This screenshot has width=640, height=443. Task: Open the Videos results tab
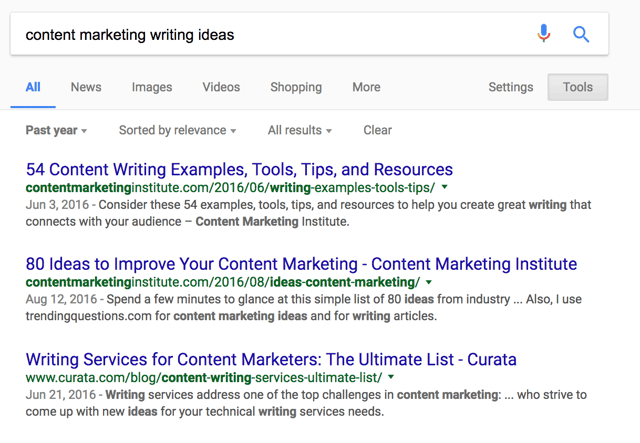click(x=221, y=87)
